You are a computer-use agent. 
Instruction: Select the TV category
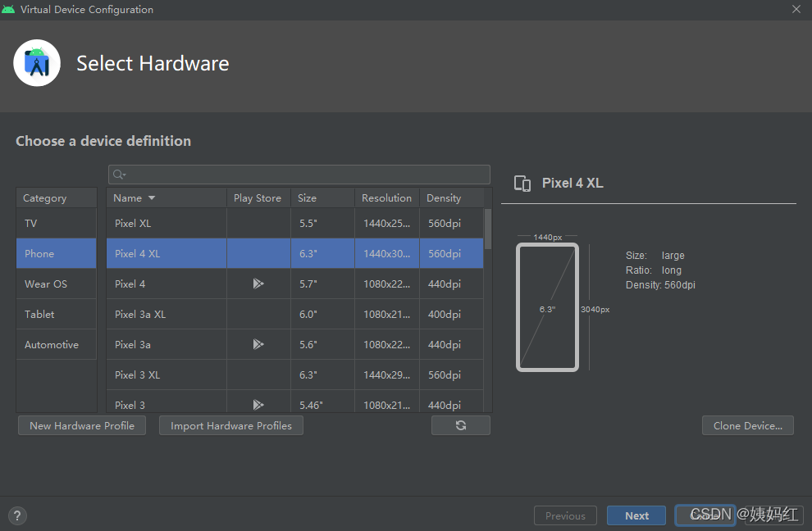pyautogui.click(x=57, y=223)
